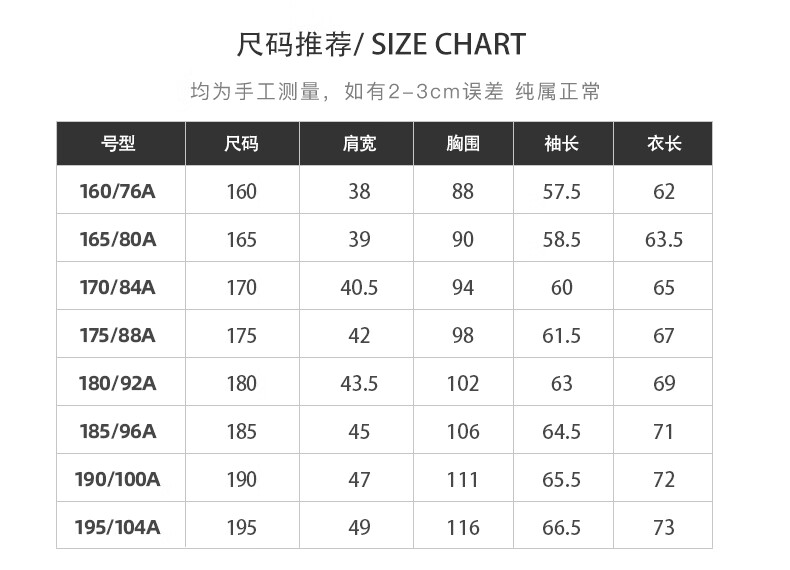
Task: Click sleeve length value 66.5
Action: 561,528
